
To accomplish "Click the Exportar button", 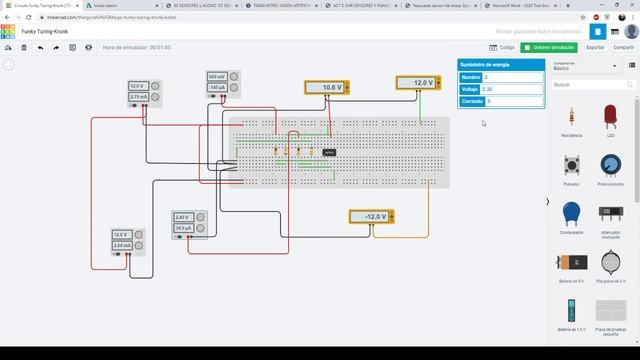I will point(595,47).
